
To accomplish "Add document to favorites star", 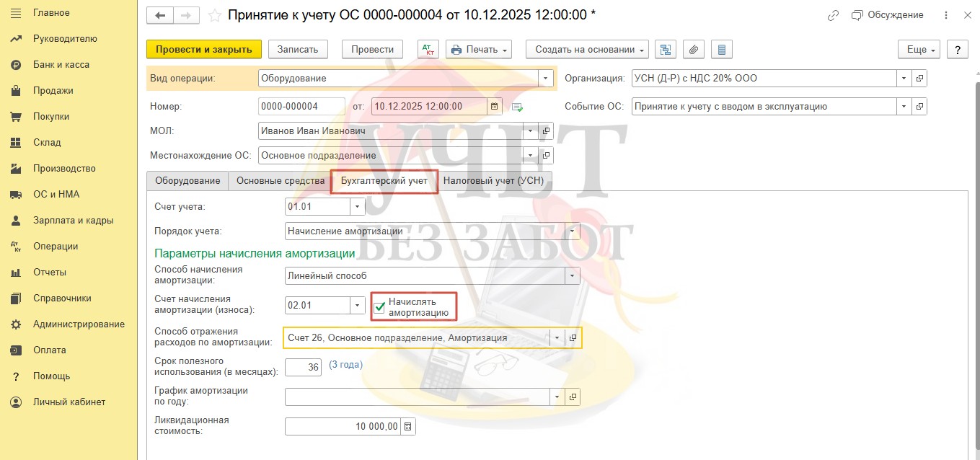I will [x=214, y=15].
